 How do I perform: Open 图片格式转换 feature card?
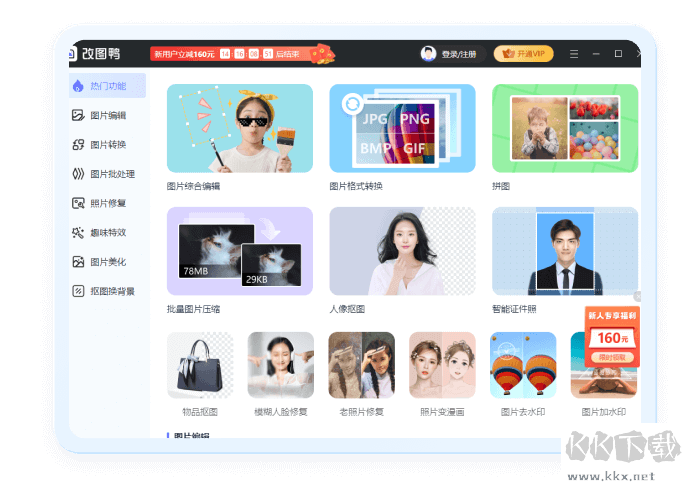click(x=402, y=128)
